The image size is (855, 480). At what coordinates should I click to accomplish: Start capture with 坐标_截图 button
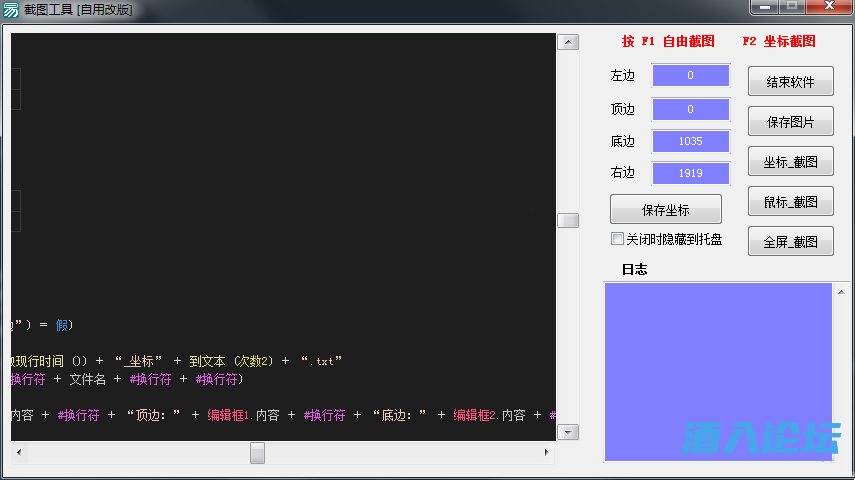pos(790,162)
